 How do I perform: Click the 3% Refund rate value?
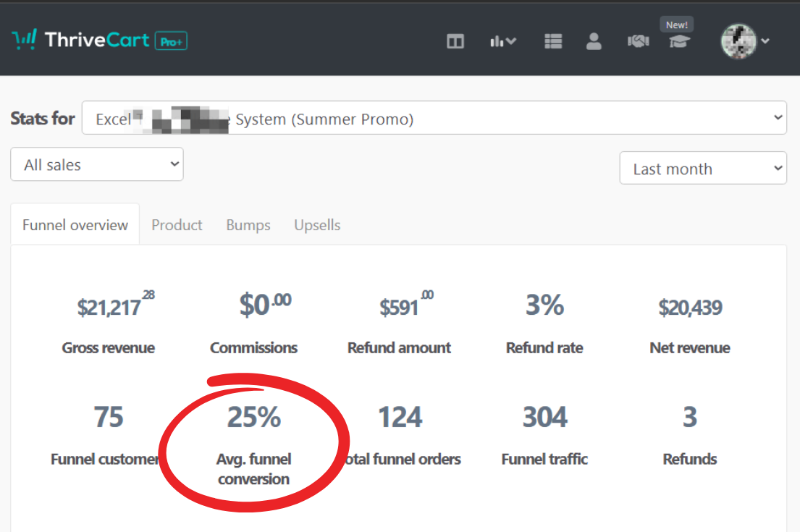544,305
